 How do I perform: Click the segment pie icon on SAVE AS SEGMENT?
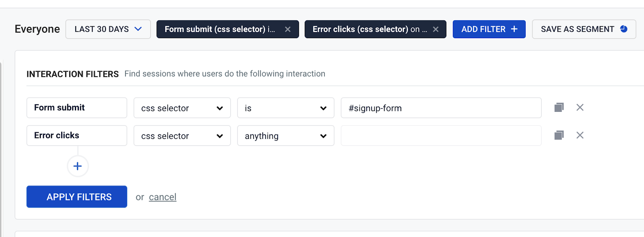coord(623,29)
